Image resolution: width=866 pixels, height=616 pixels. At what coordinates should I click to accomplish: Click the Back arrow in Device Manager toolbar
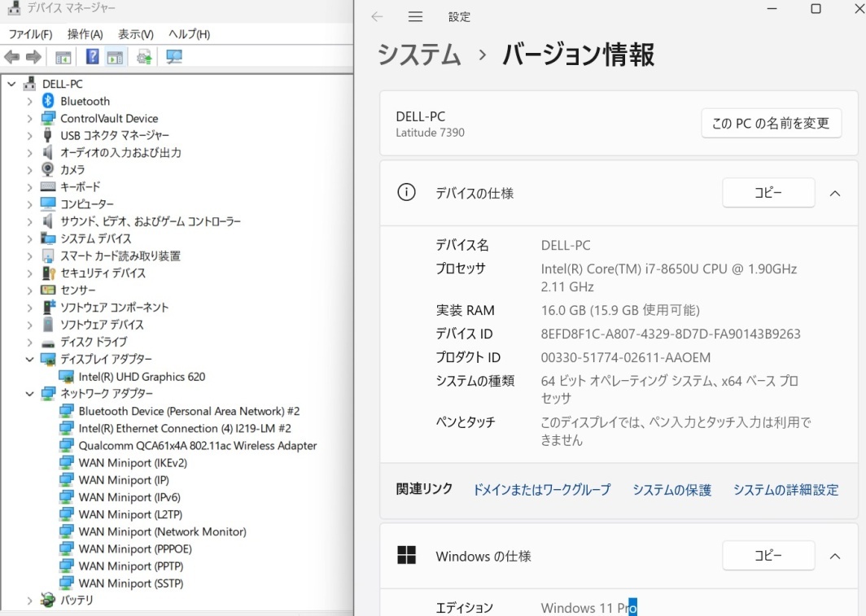pos(11,57)
